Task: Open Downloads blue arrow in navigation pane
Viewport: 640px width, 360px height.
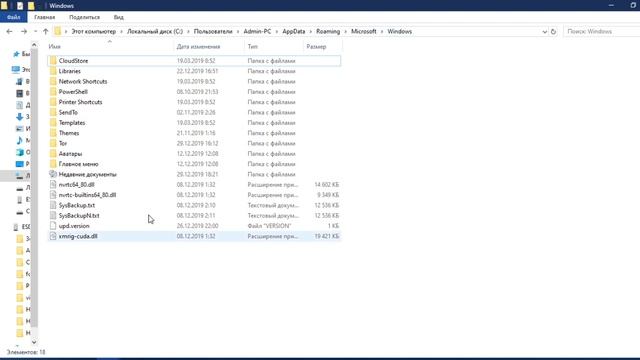Action: (x=19, y=117)
